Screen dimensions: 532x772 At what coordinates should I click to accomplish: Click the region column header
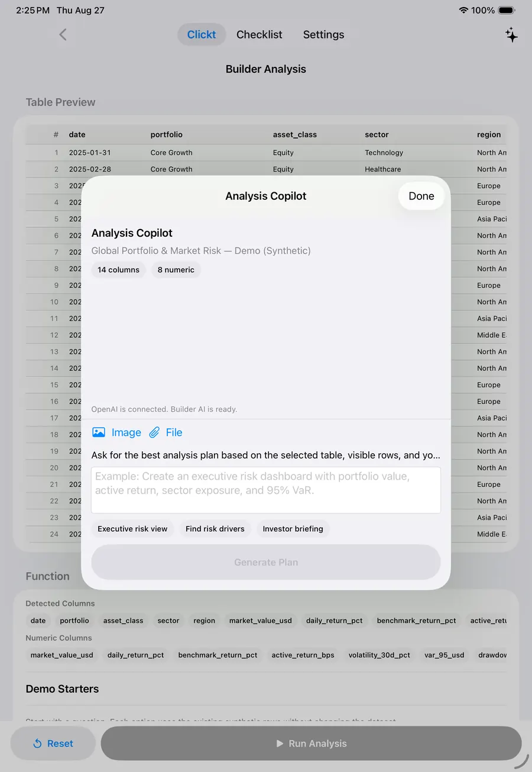[x=489, y=134]
